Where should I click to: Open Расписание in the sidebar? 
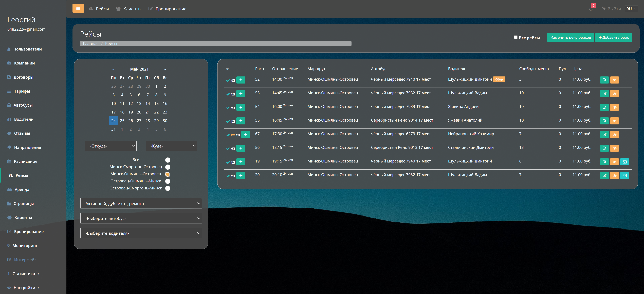(26, 161)
